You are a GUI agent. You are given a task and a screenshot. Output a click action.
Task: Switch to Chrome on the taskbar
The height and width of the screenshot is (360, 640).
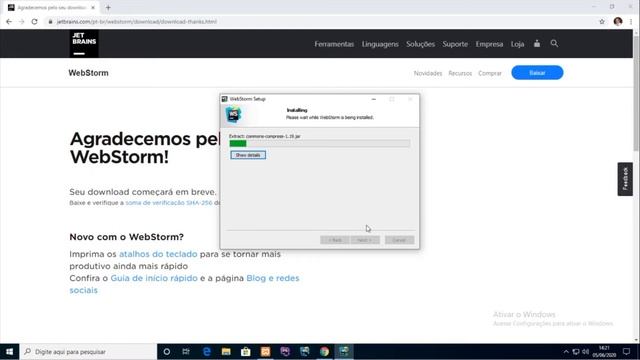point(324,351)
